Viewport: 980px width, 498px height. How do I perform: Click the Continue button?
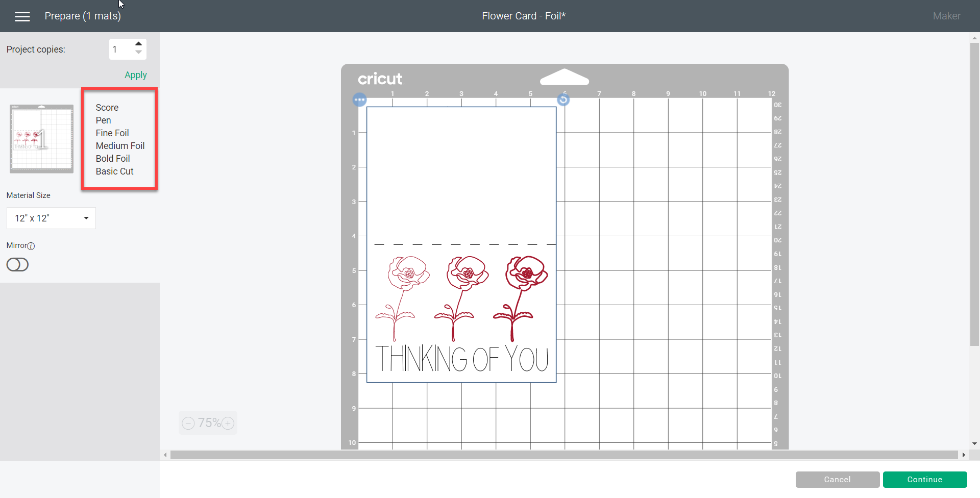925,479
